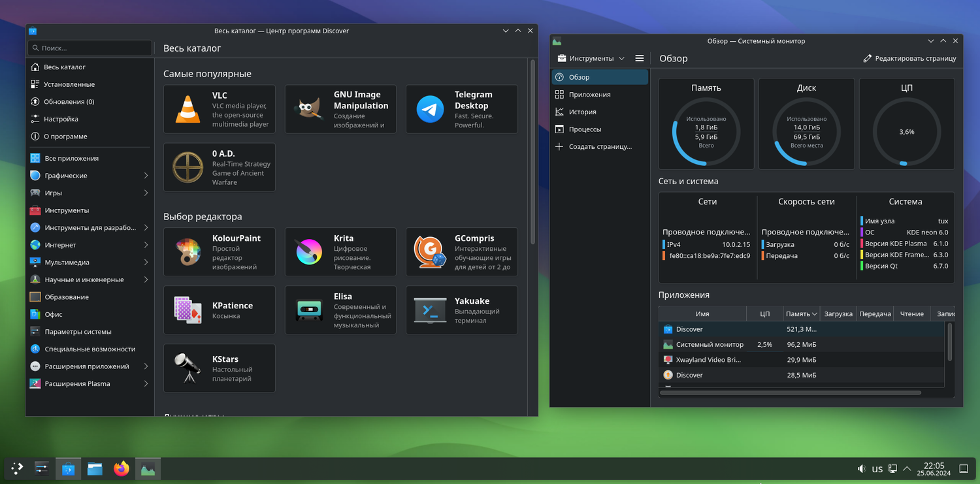Click the applications table horizontal scrollbar

pos(791,393)
